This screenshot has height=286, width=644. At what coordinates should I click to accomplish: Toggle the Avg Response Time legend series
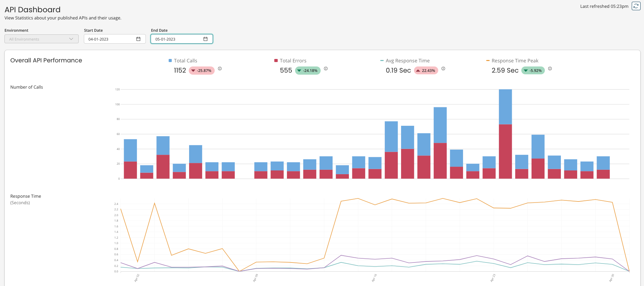[x=408, y=61]
